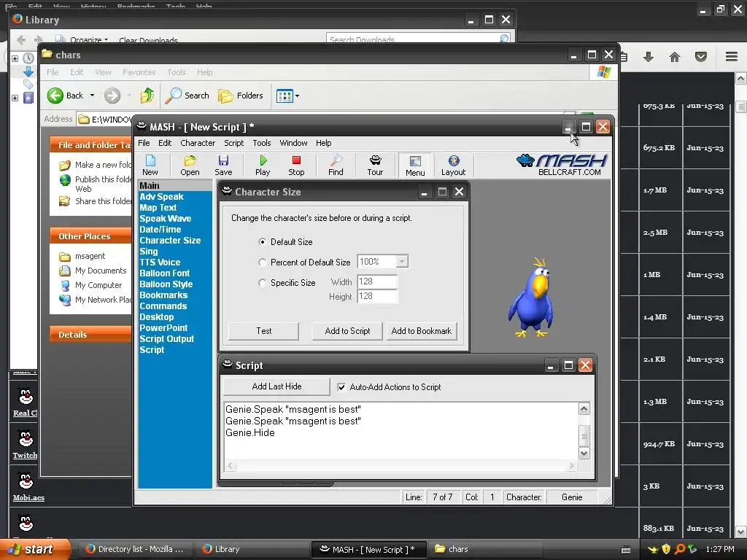Click the Add Last Hide button
The height and width of the screenshot is (560, 747).
coord(276,386)
